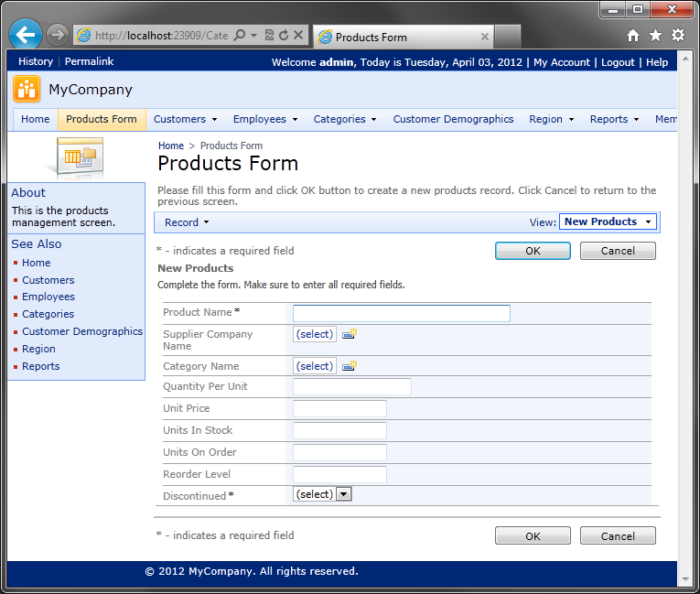Click the Units In Stock input field

tap(339, 430)
